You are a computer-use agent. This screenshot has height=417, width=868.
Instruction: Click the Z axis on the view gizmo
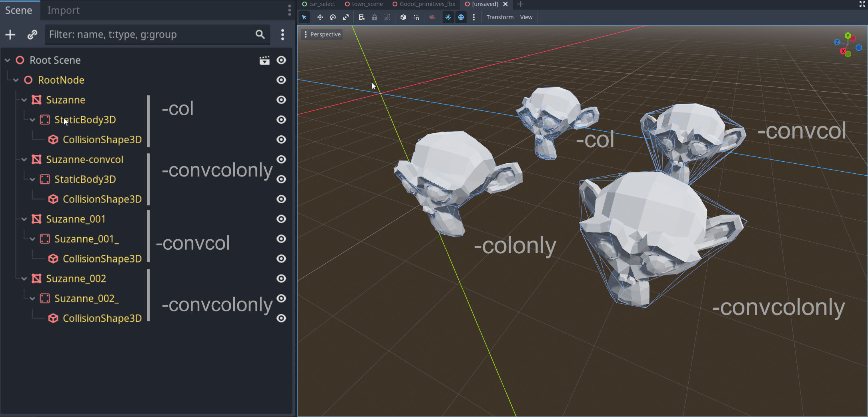point(837,42)
